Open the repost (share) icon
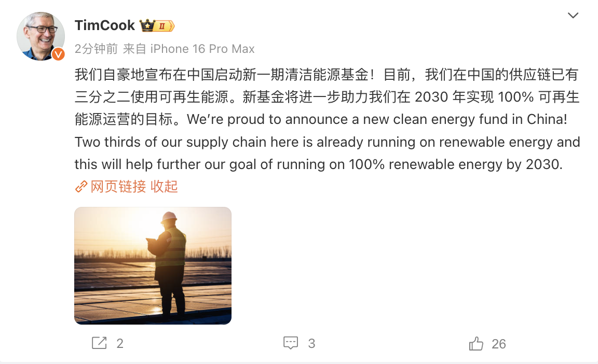Screen dimensions: 598x364 pos(99,343)
